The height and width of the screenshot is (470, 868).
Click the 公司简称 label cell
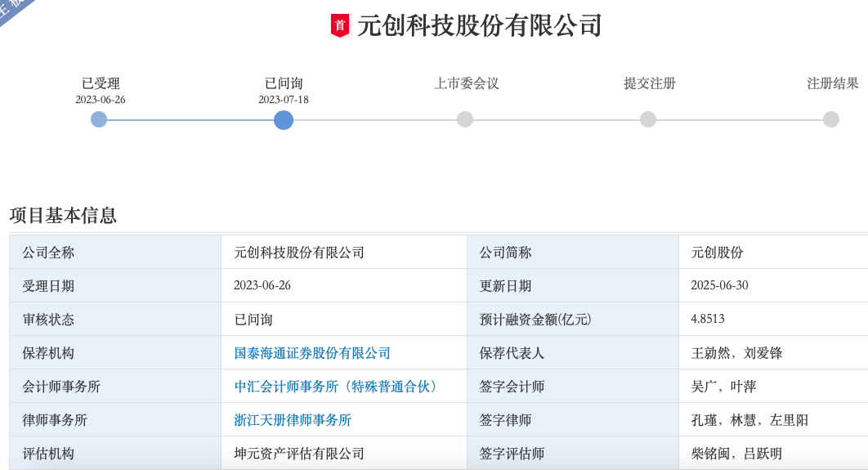click(573, 253)
